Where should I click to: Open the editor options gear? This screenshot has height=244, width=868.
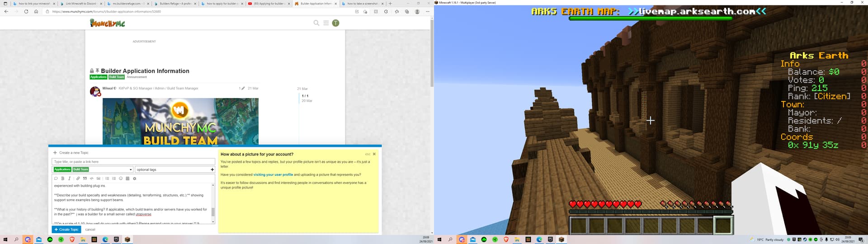(x=134, y=178)
